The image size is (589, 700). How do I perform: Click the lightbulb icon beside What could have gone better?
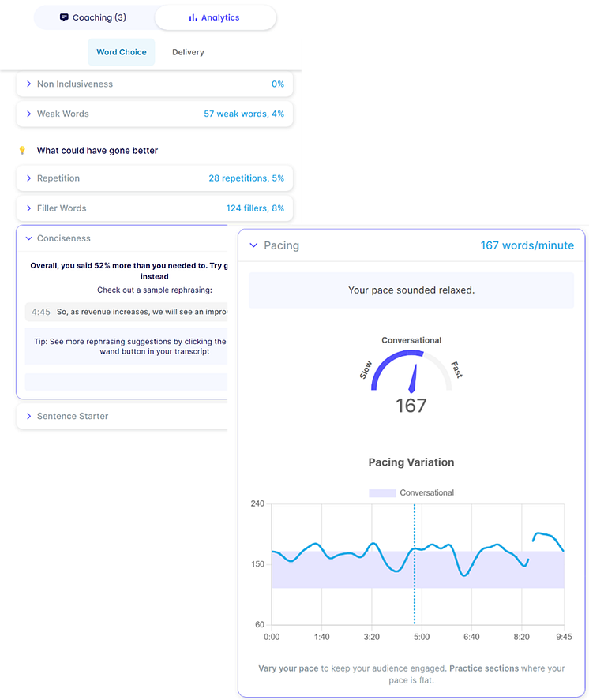point(22,150)
